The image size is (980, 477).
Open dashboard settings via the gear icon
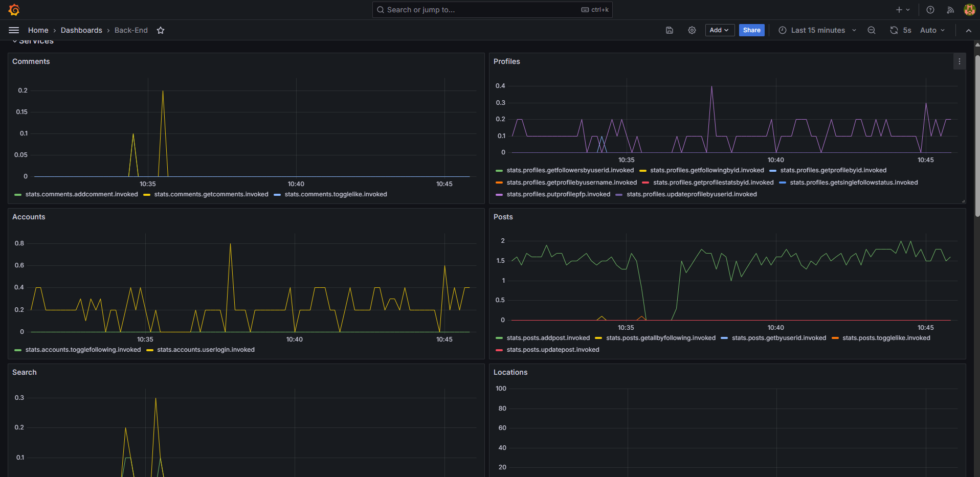tap(692, 30)
